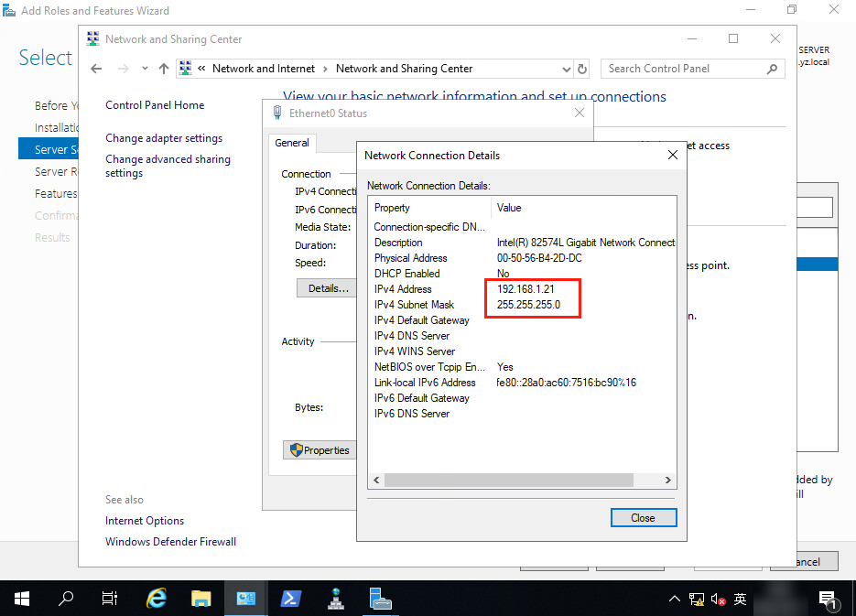This screenshot has height=616, width=856.
Task: Click Change adapter settings link
Action: (164, 138)
